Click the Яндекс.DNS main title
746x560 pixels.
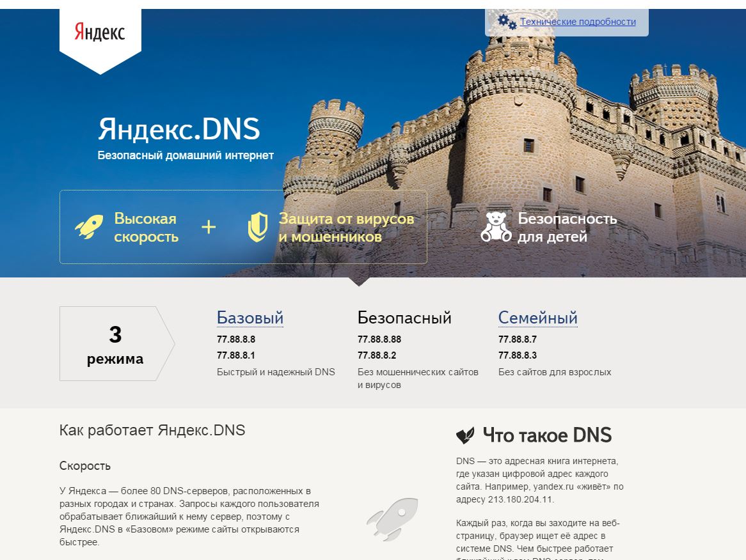179,130
